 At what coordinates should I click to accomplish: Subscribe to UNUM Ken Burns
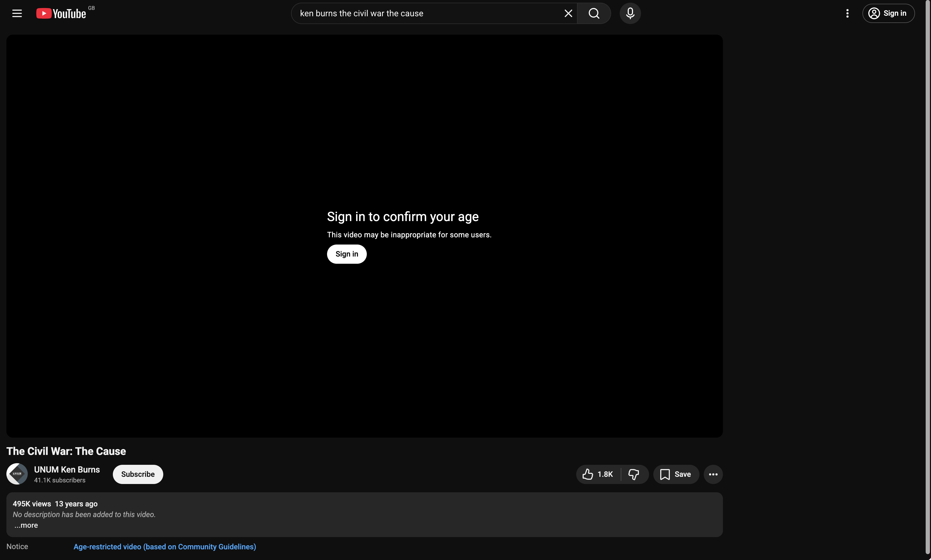click(138, 474)
